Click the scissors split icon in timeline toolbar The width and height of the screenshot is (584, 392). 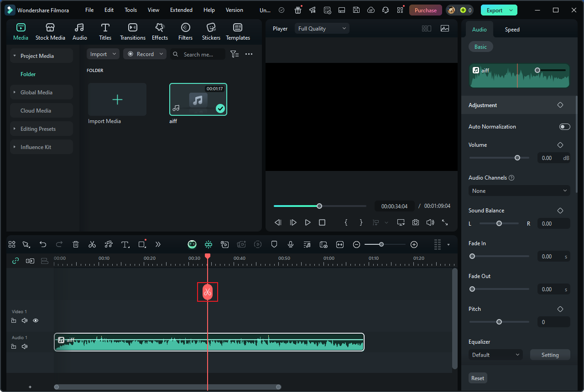click(x=92, y=244)
